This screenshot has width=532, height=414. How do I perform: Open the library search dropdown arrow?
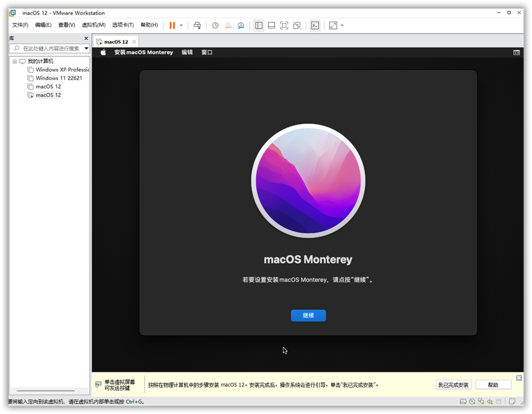(x=86, y=48)
